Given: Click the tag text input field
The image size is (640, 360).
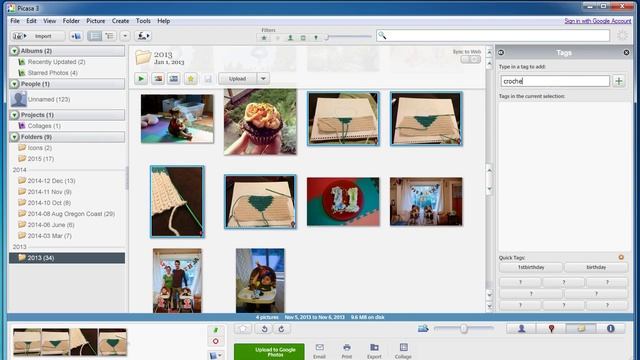Looking at the screenshot, I should coord(555,81).
